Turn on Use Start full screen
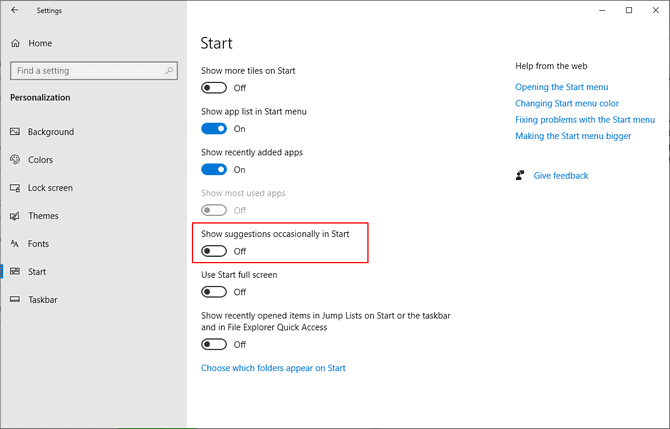This screenshot has height=429, width=670. pos(214,292)
